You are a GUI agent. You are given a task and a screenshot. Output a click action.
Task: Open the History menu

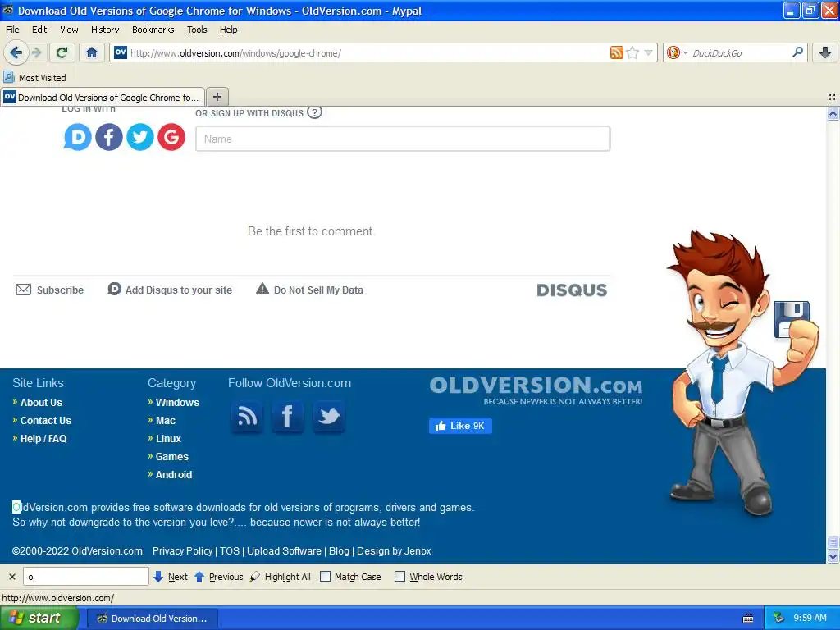(105, 30)
